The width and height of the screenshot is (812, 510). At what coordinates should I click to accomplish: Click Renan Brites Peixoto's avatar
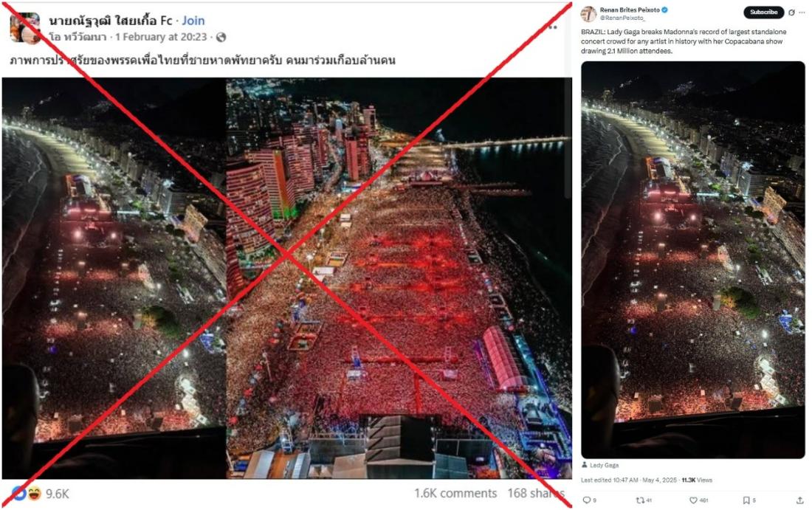tap(589, 14)
